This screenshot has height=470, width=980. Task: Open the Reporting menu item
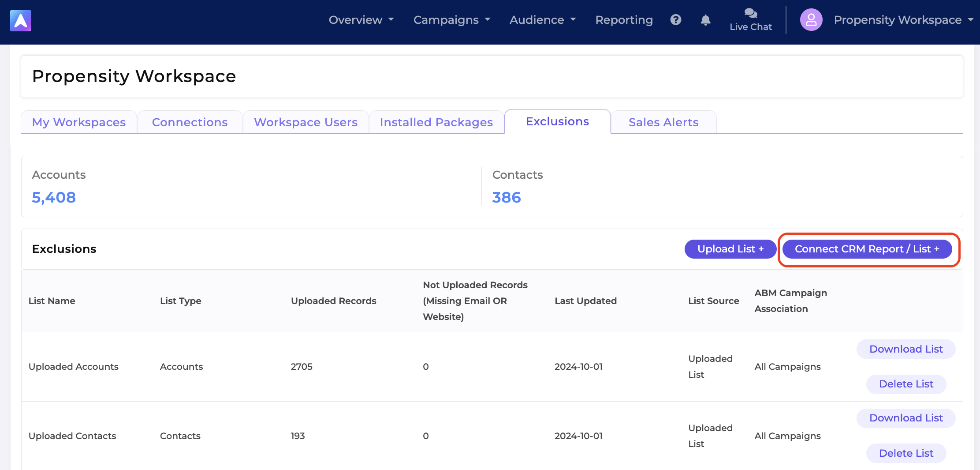(624, 20)
